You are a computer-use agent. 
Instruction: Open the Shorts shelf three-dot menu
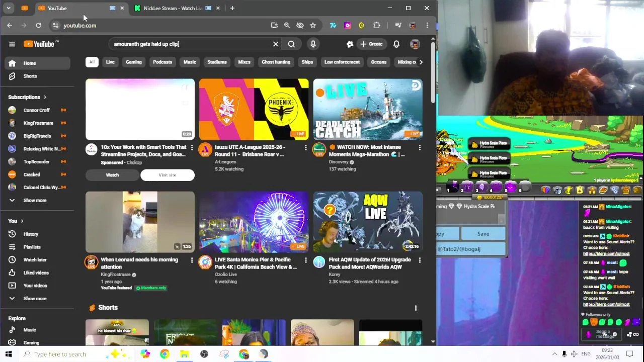pyautogui.click(x=416, y=308)
